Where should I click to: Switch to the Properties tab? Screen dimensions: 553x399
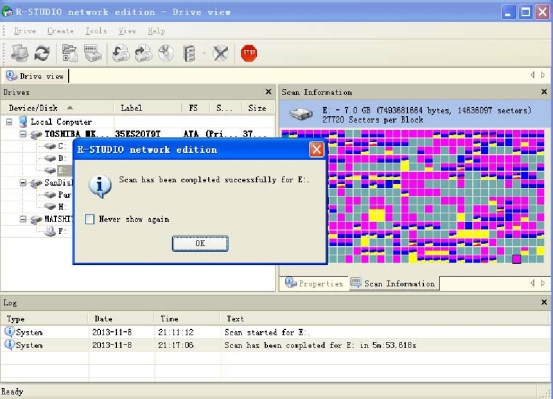(314, 283)
